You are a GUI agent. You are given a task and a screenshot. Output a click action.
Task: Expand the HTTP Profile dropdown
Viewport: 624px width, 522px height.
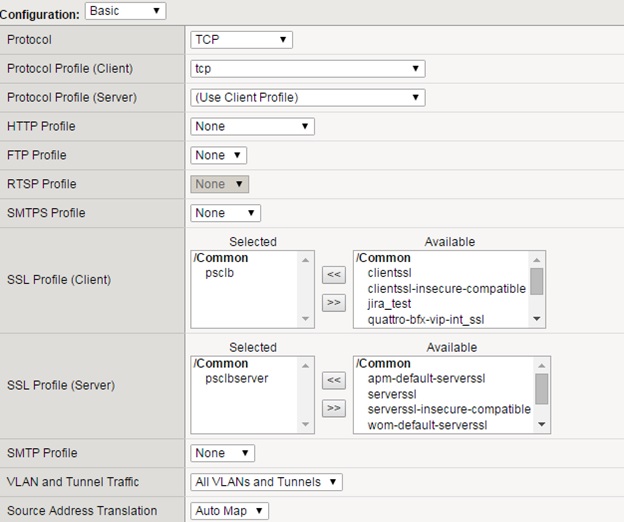click(x=252, y=127)
